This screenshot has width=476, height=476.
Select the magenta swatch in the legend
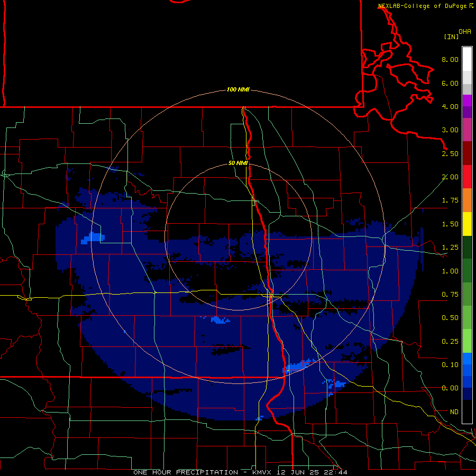pos(467,100)
